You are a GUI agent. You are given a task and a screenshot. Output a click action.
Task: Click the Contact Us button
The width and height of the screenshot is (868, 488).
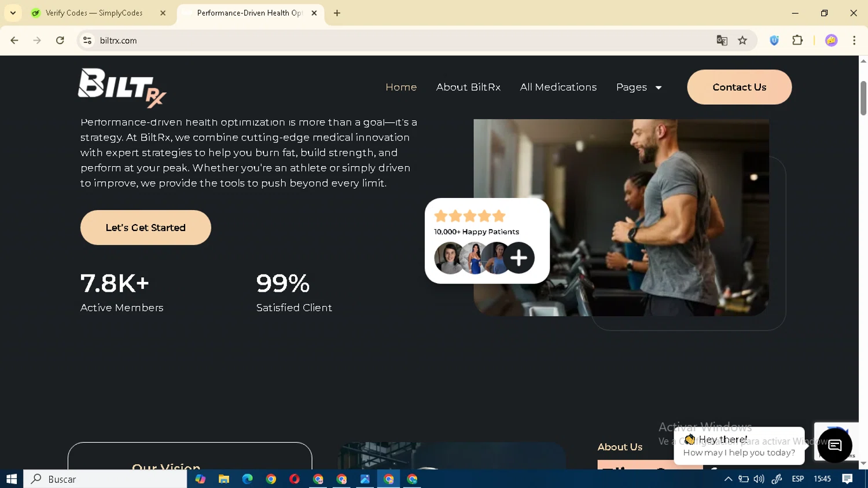tap(739, 87)
